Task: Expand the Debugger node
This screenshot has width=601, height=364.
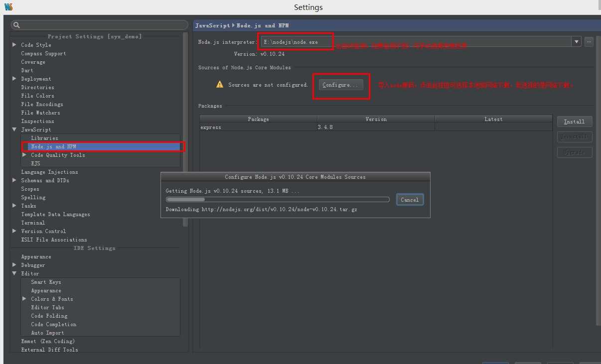Action: click(x=14, y=265)
